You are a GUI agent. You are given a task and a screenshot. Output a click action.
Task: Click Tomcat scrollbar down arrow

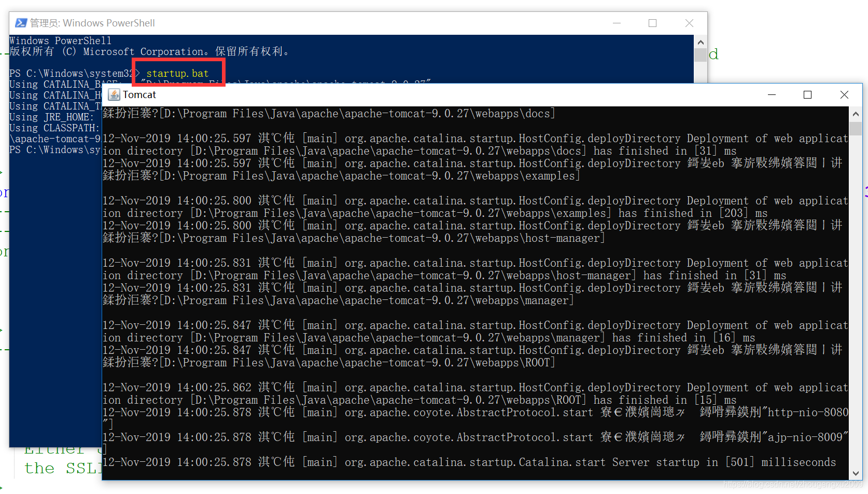(x=856, y=473)
